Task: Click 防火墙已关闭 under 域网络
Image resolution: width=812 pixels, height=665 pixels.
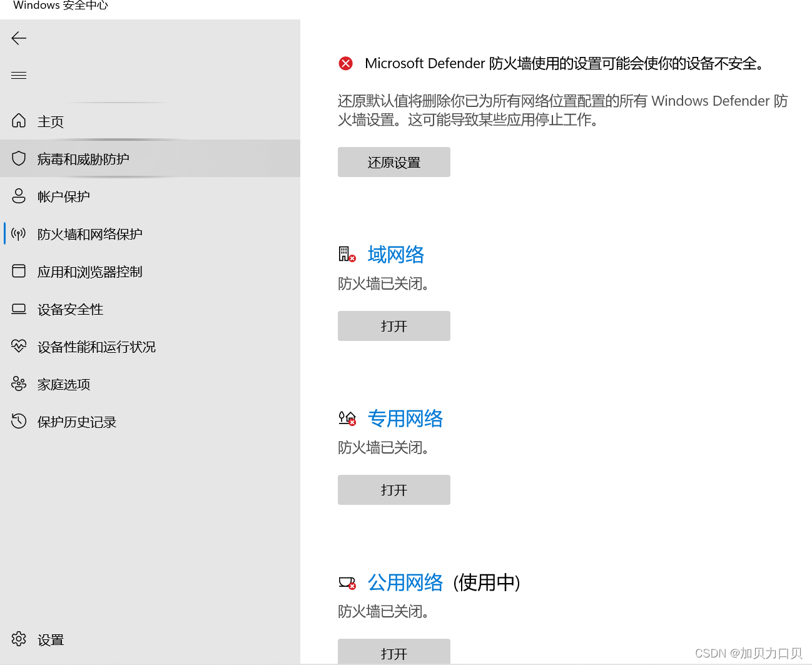Action: [x=383, y=283]
